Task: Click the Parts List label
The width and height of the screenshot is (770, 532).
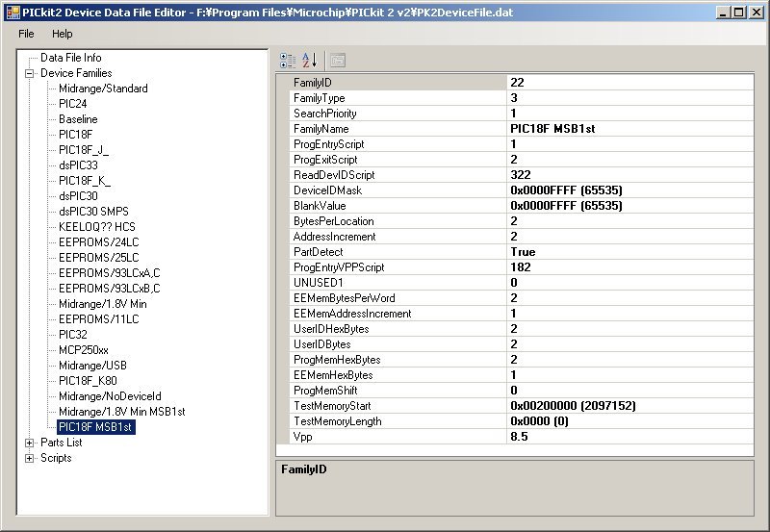Action: [x=62, y=443]
